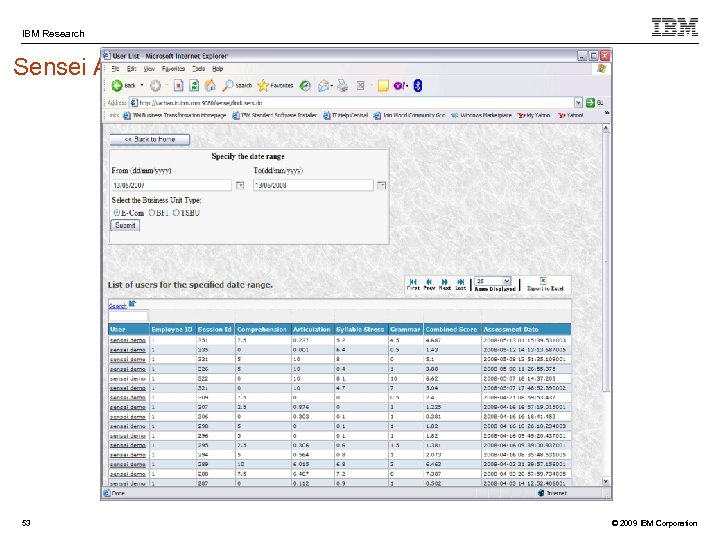Click the Home icon in the toolbar
The width and height of the screenshot is (720, 540).
(x=210, y=85)
